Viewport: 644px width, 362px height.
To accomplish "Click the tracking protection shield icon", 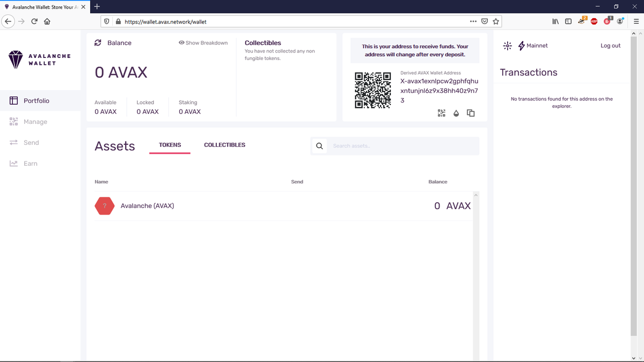I will (x=106, y=22).
